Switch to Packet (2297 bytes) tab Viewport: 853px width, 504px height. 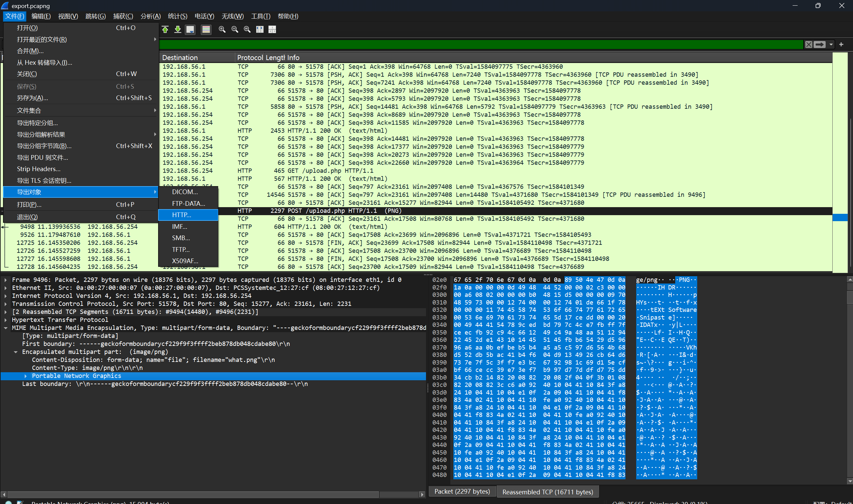[462, 491]
